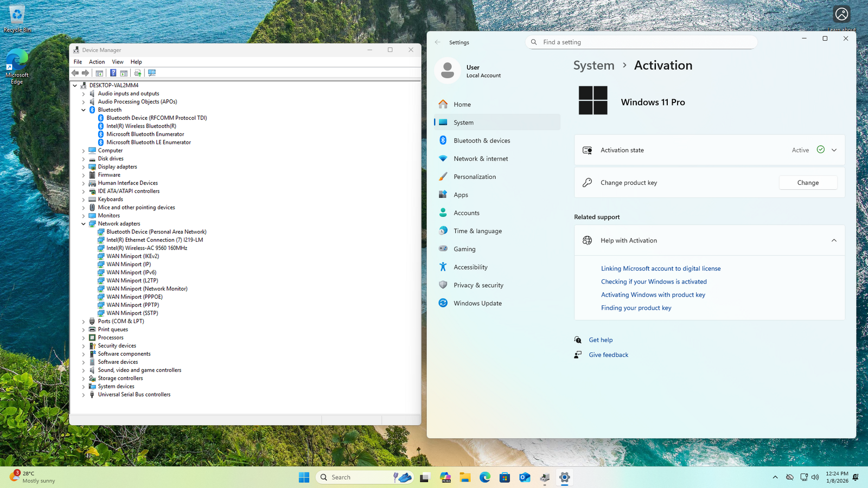Image resolution: width=868 pixels, height=488 pixels.
Task: Click the Change product key button
Action: tap(808, 183)
